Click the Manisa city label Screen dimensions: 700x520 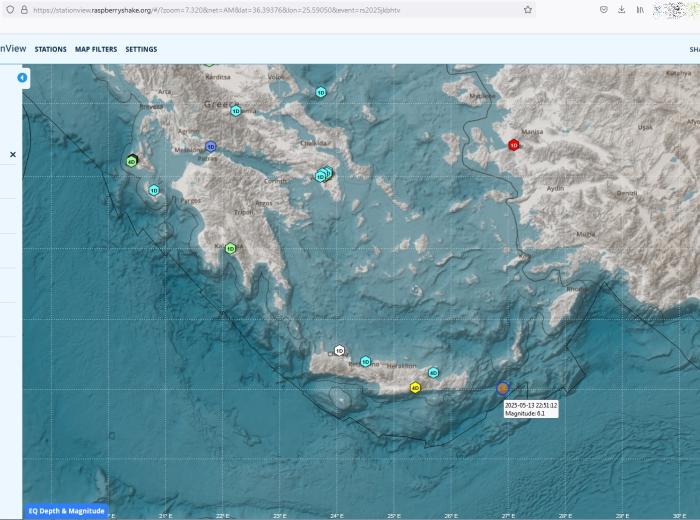532,132
